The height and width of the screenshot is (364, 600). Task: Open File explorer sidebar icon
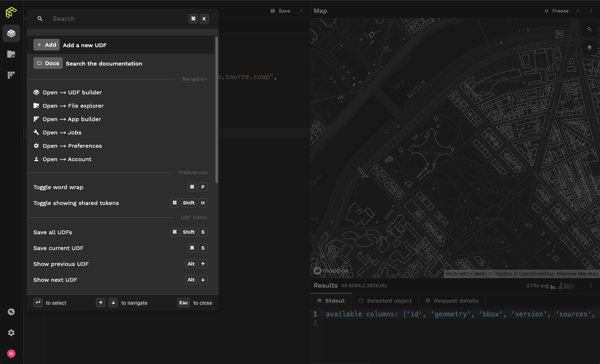(11, 54)
